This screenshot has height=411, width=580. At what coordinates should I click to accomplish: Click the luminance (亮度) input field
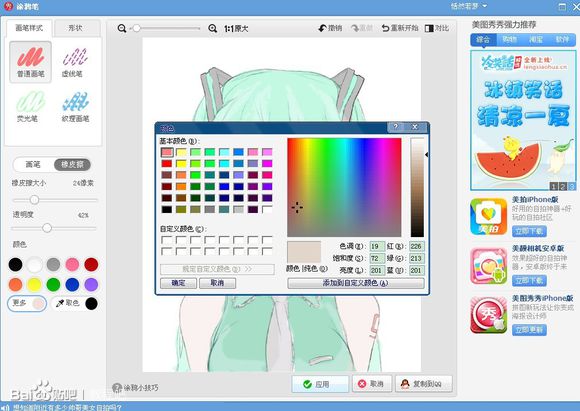(377, 270)
